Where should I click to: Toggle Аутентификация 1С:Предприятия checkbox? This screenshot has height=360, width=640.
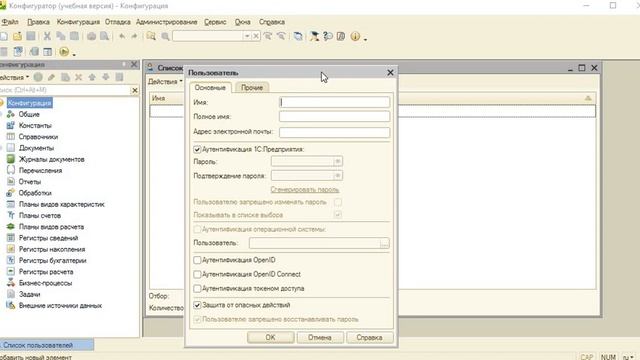[197, 149]
